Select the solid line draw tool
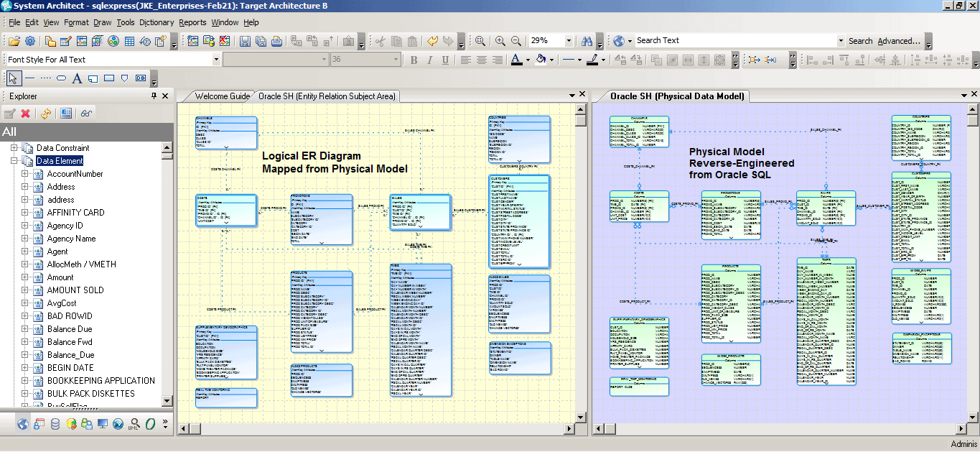 click(29, 78)
